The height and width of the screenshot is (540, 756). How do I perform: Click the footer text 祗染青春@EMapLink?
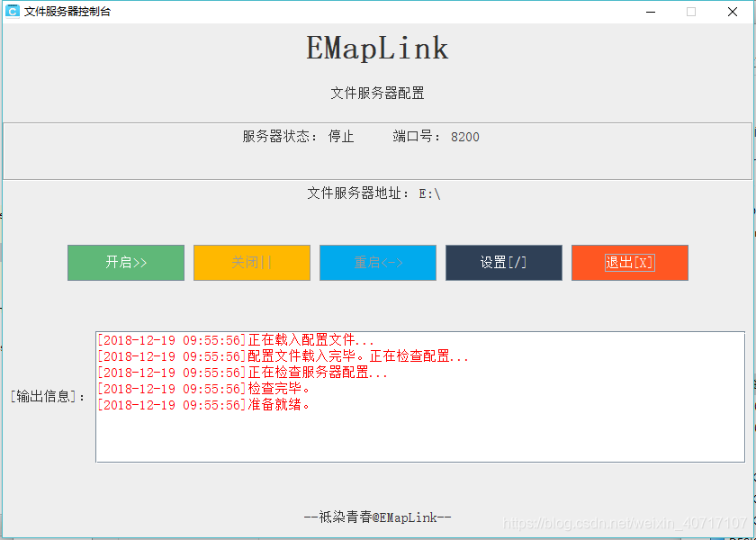coord(377,517)
